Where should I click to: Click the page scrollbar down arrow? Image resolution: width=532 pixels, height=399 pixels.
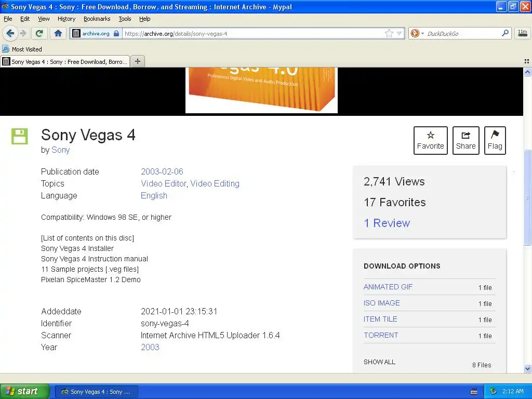[x=527, y=368]
